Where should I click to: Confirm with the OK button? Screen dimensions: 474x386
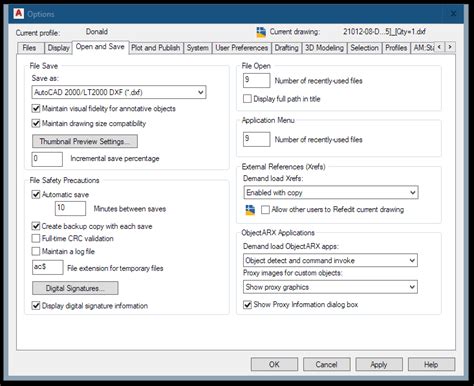coord(274,364)
